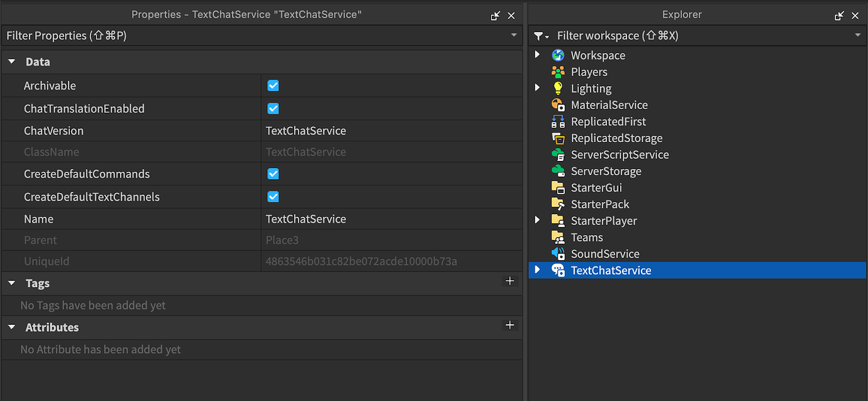
Task: Click the plus button to add an Attribute
Action: pyautogui.click(x=509, y=326)
